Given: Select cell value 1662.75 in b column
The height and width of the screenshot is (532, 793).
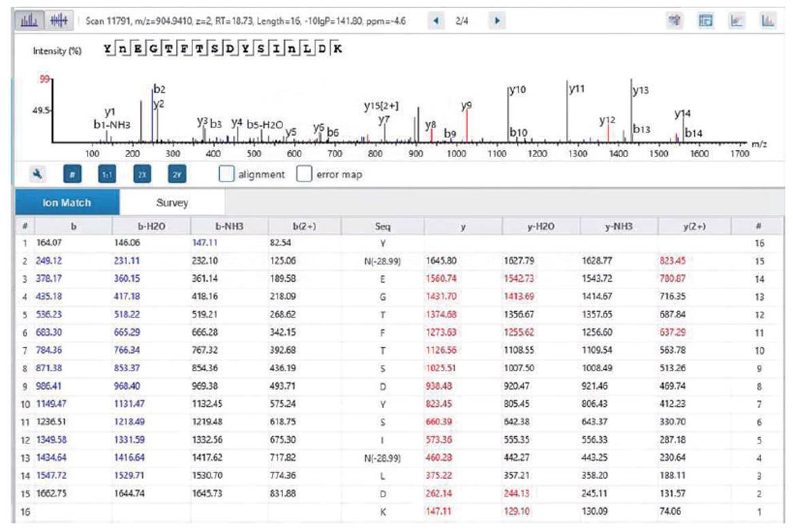Looking at the screenshot, I should (51, 493).
